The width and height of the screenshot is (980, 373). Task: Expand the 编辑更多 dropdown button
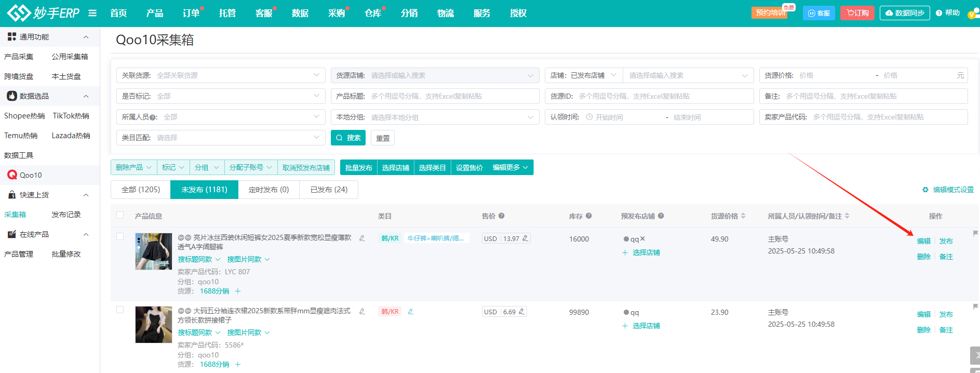(511, 167)
